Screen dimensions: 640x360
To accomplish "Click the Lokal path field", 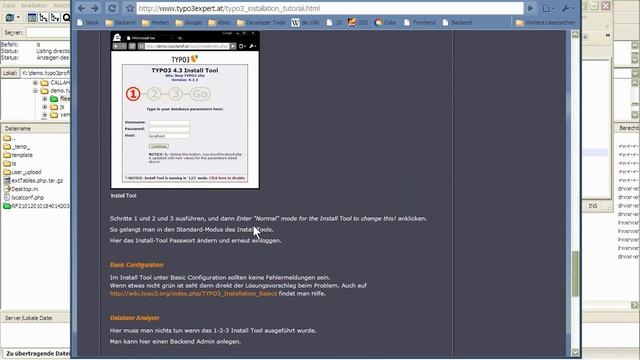I will pyautogui.click(x=45, y=73).
